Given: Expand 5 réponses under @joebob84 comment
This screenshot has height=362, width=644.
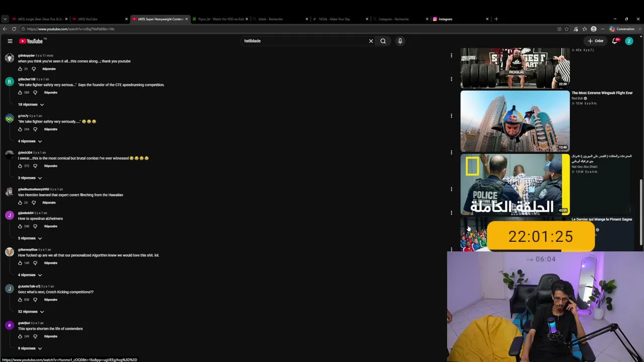Looking at the screenshot, I should coord(30,238).
